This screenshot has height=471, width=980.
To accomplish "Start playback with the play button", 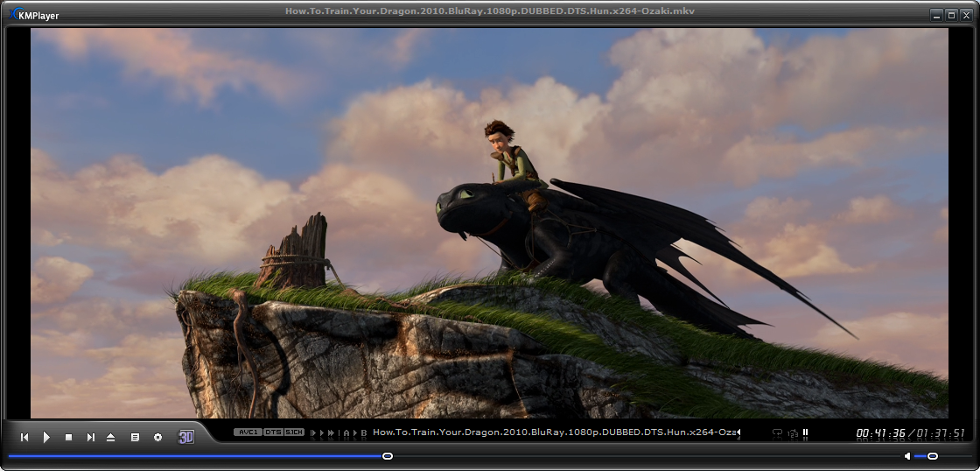I will tap(47, 437).
